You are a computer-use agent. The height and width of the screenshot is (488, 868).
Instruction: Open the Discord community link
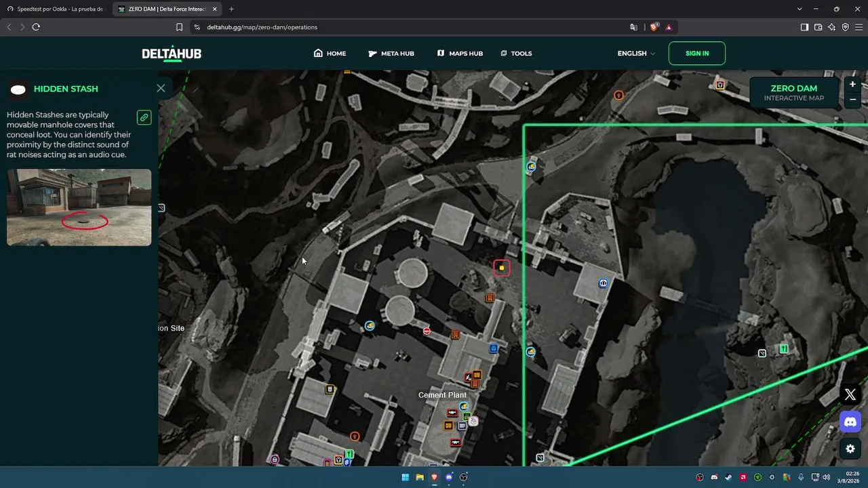click(850, 422)
